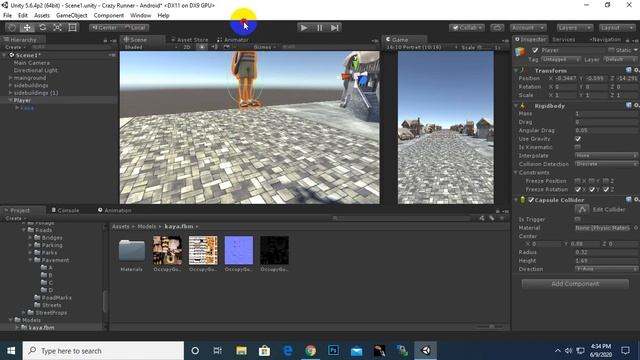Click the Mass input field
Image resolution: width=640 pixels, height=360 pixels.
[606, 113]
